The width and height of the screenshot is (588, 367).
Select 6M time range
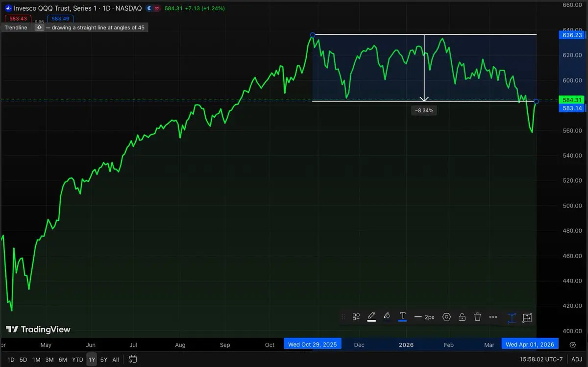63,359
